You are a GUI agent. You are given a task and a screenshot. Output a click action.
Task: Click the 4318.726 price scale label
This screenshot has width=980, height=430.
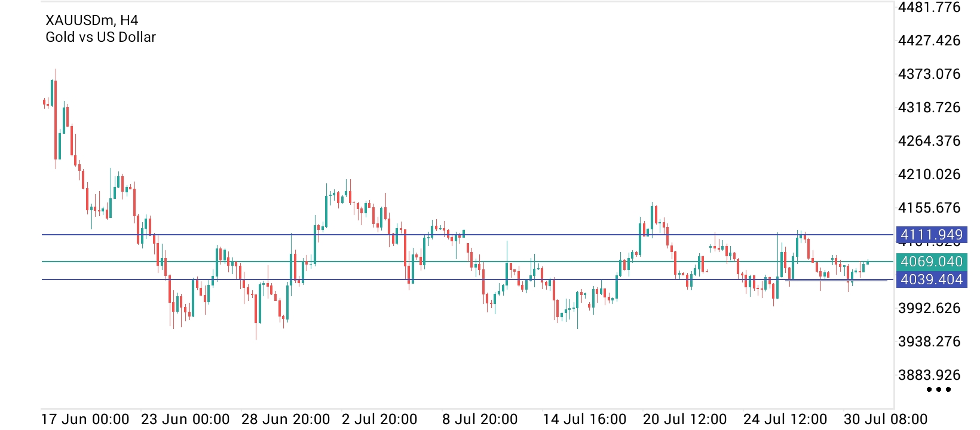tap(929, 107)
